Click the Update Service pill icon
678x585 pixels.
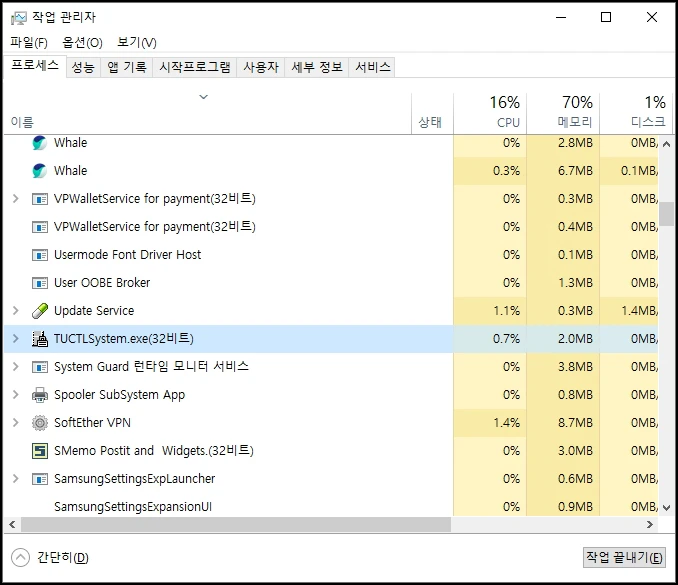pyautogui.click(x=40, y=311)
